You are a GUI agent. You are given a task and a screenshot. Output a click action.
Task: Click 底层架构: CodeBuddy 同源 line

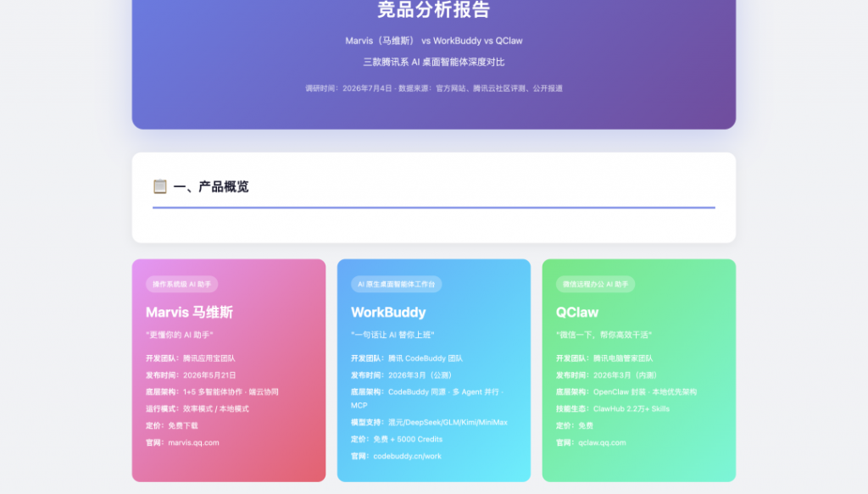pyautogui.click(x=427, y=398)
